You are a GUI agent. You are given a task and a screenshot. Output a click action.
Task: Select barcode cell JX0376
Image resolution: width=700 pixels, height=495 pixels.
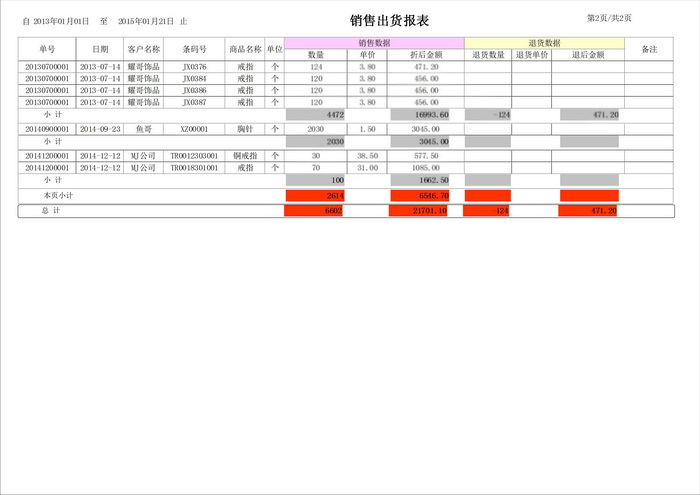194,67
